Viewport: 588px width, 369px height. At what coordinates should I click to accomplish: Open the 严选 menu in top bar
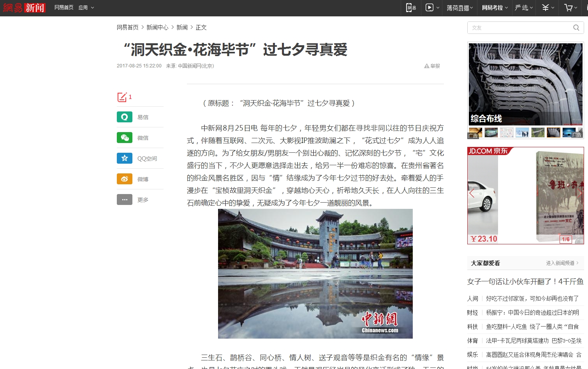(524, 8)
